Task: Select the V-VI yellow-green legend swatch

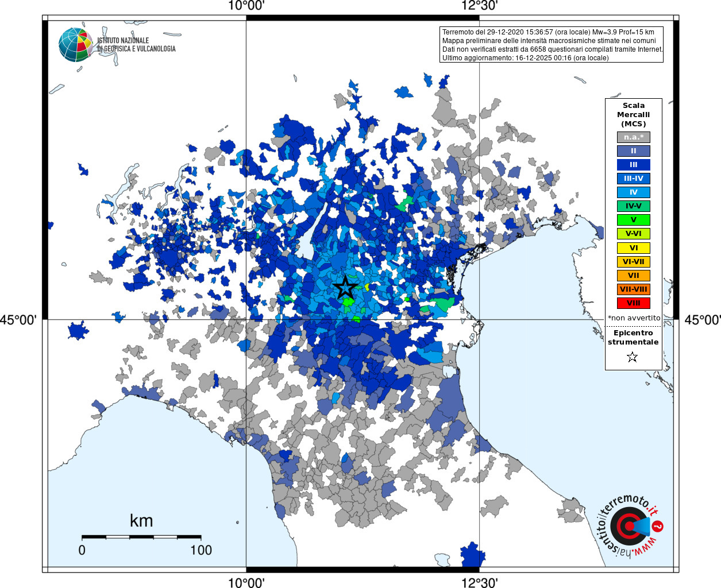Action: click(x=634, y=234)
